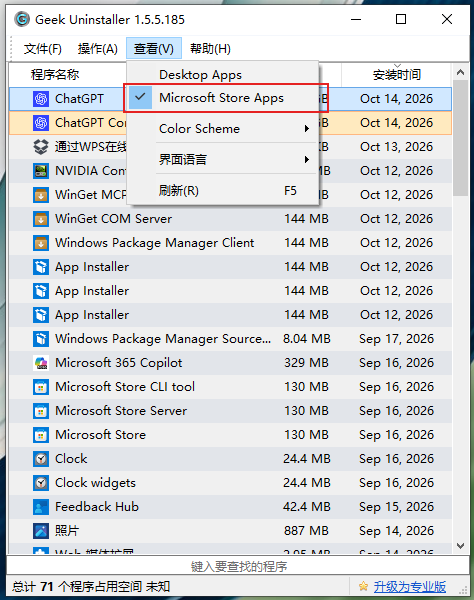
Task: Expand the Color Scheme submenu
Action: point(223,129)
